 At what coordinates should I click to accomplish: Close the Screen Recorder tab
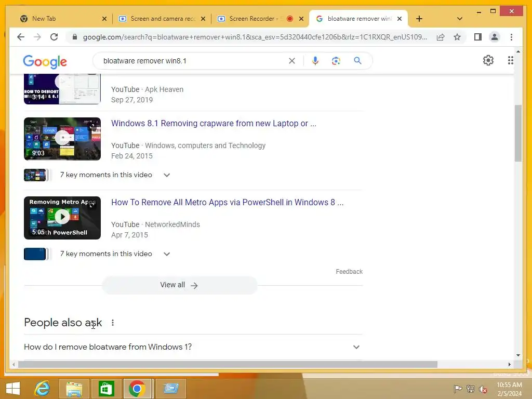pos(301,19)
